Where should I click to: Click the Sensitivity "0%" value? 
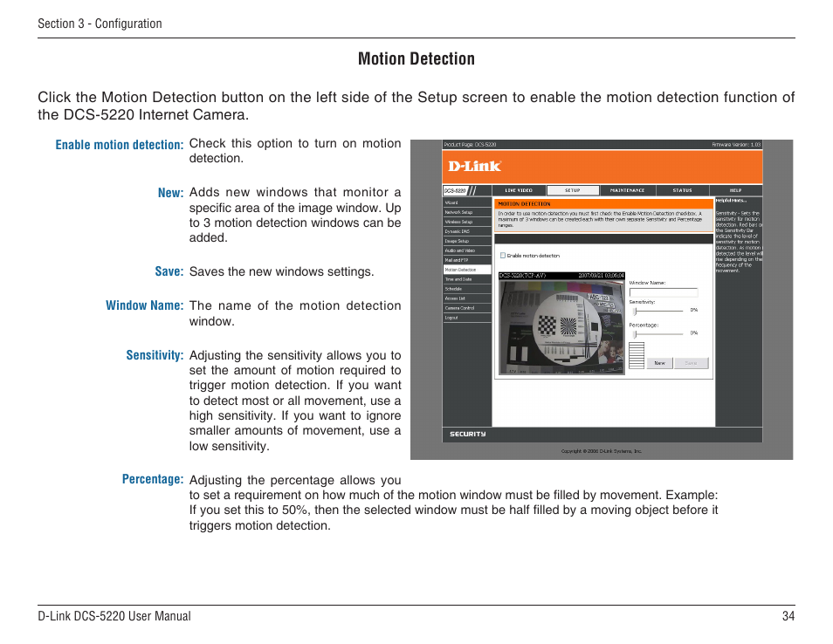tap(694, 310)
